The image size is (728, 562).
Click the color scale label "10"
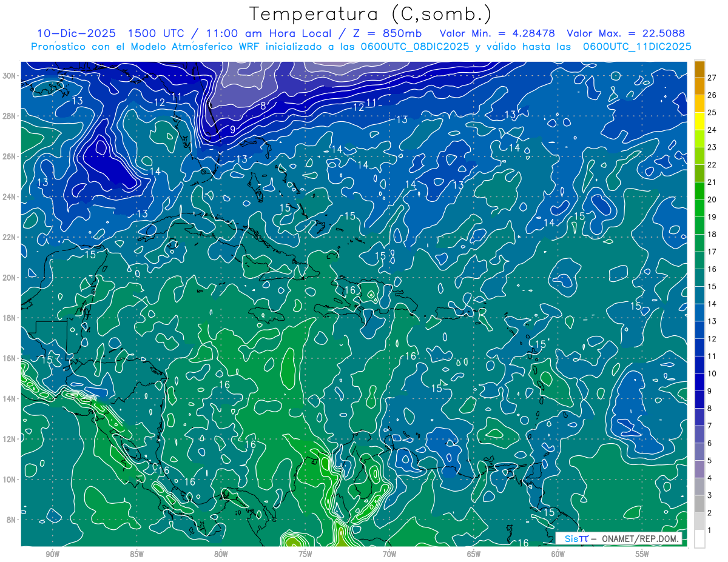point(712,373)
